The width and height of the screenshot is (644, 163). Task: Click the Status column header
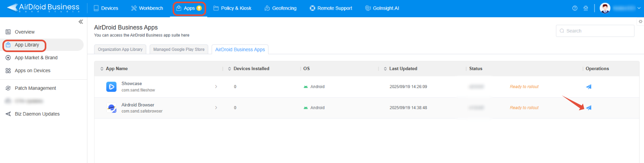[475, 69]
